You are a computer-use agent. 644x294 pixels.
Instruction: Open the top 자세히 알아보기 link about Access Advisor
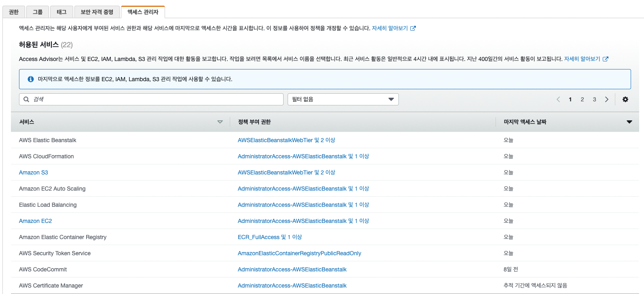click(x=390, y=28)
